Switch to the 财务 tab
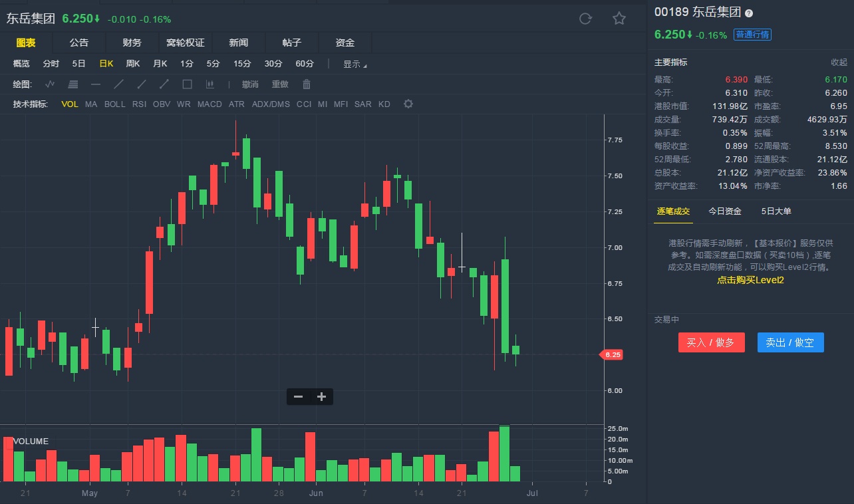This screenshot has width=854, height=504. point(132,43)
